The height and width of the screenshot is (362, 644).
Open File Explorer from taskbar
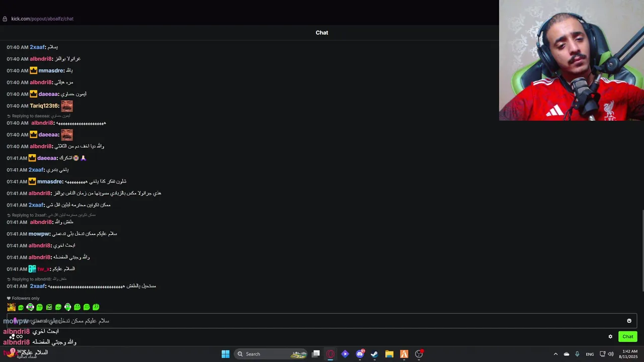point(389,354)
